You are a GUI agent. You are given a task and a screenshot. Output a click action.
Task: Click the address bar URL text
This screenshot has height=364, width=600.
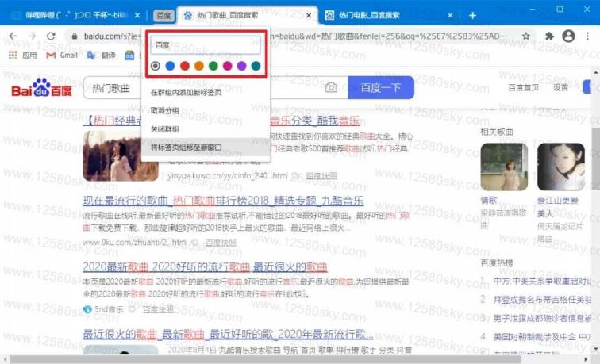(294, 36)
